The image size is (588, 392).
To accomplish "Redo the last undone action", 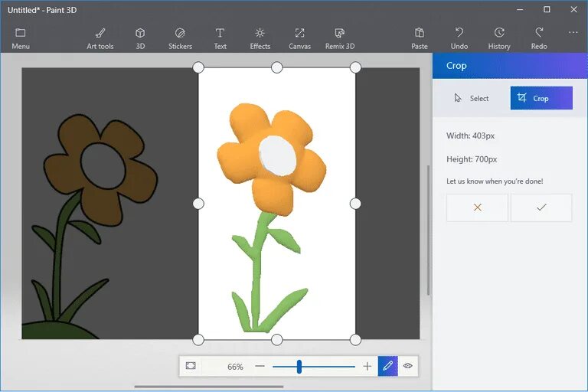I will click(539, 38).
